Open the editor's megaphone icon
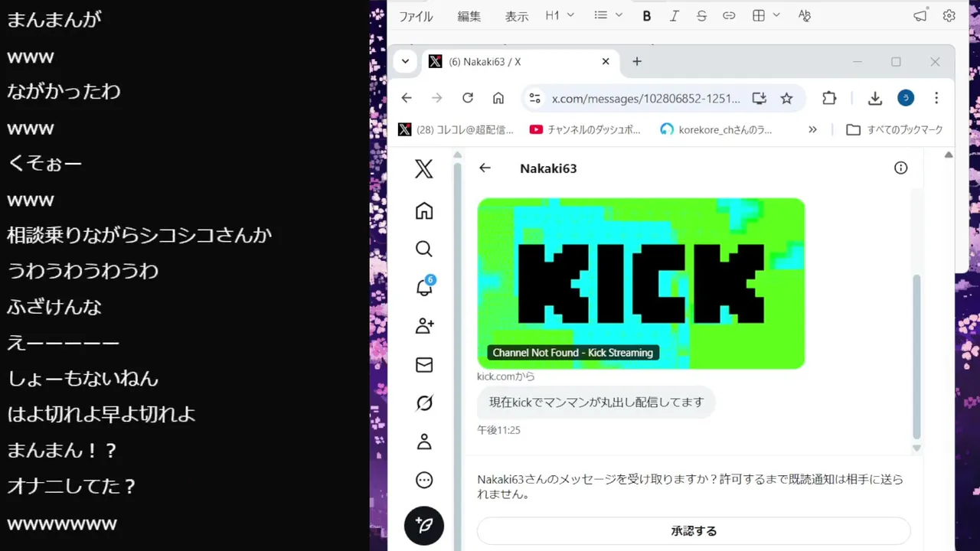 (920, 15)
